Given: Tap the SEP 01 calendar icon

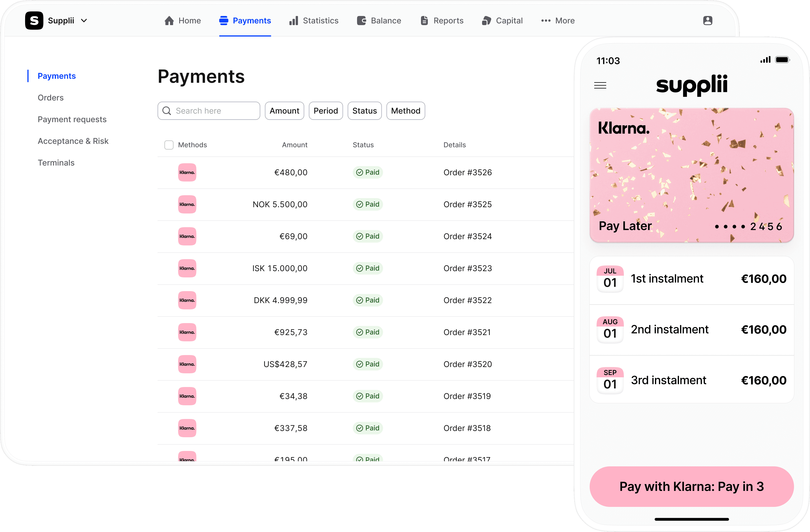Looking at the screenshot, I should tap(610, 380).
